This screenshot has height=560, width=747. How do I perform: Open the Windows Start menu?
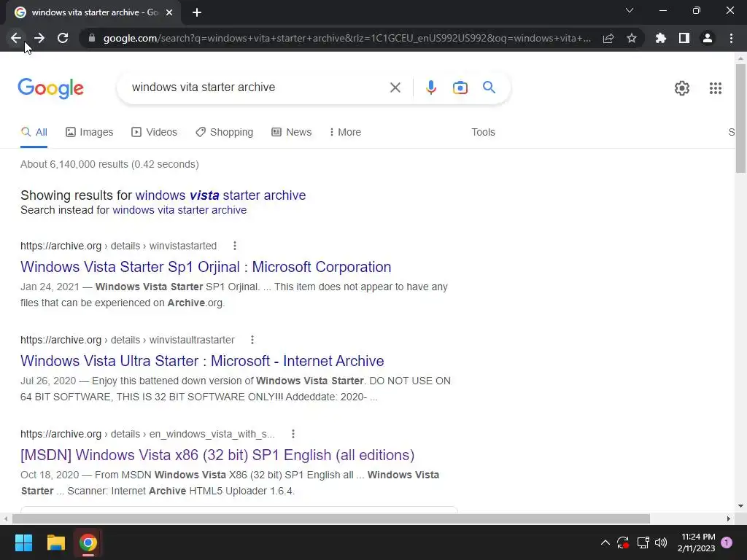tap(23, 542)
